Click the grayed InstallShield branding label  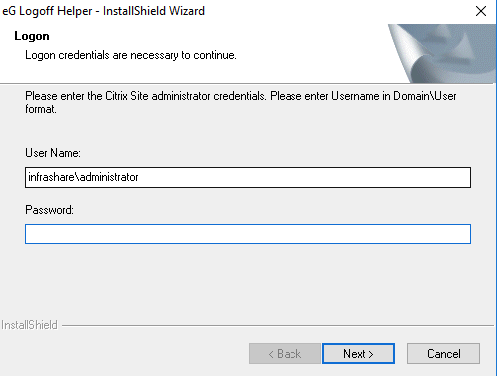(29, 325)
